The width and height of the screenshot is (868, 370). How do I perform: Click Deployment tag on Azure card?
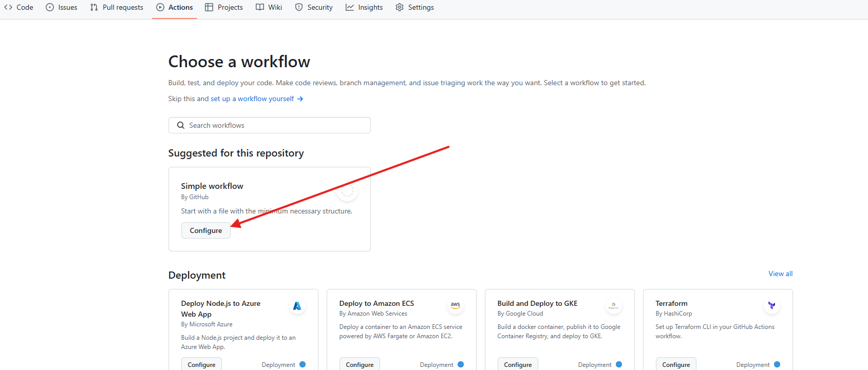[x=284, y=364]
